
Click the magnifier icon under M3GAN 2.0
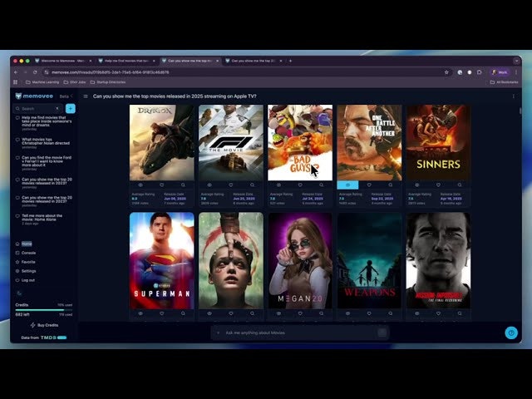322,313
